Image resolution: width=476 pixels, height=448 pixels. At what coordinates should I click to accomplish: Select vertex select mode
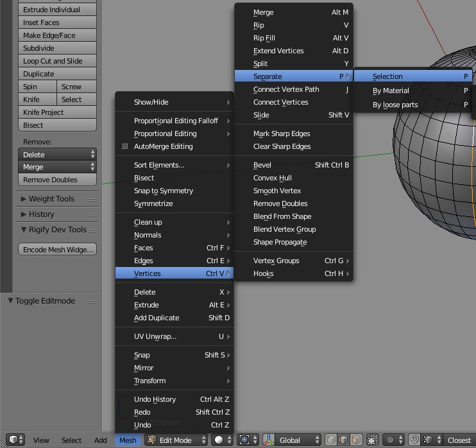coord(331,440)
